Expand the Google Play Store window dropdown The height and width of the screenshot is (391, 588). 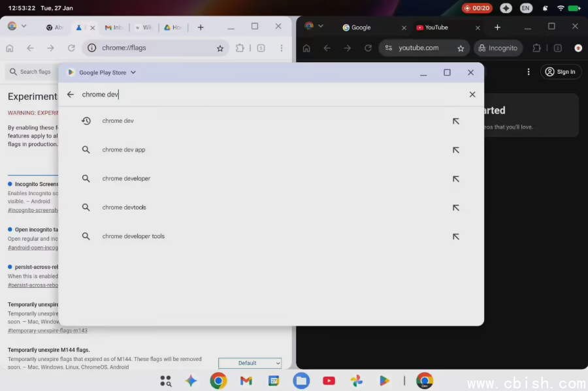pyautogui.click(x=133, y=72)
